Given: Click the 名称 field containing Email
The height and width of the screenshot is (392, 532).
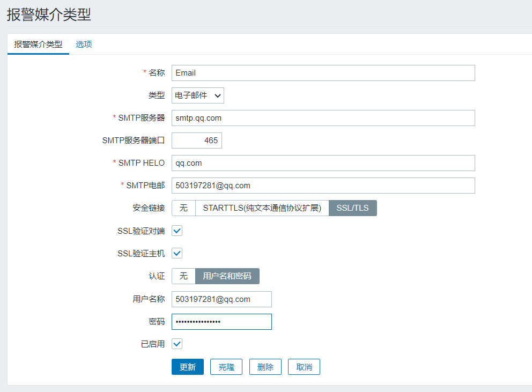Looking at the screenshot, I should (323, 73).
